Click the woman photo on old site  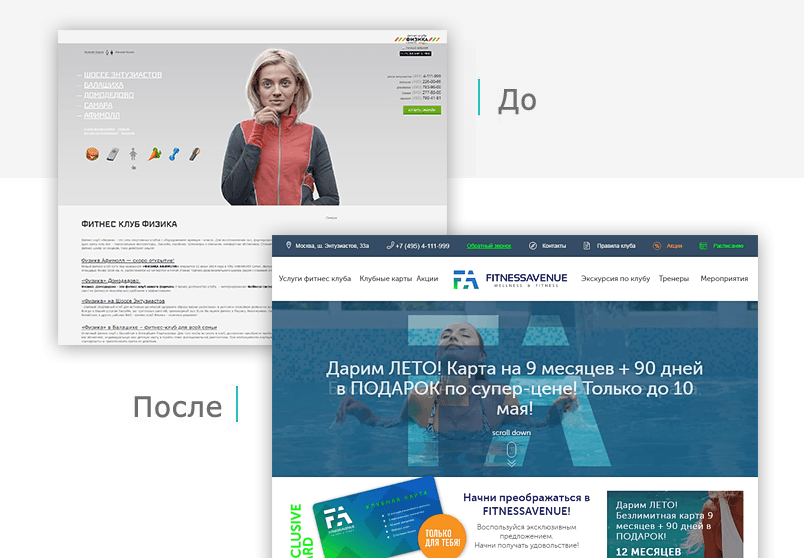click(x=280, y=127)
